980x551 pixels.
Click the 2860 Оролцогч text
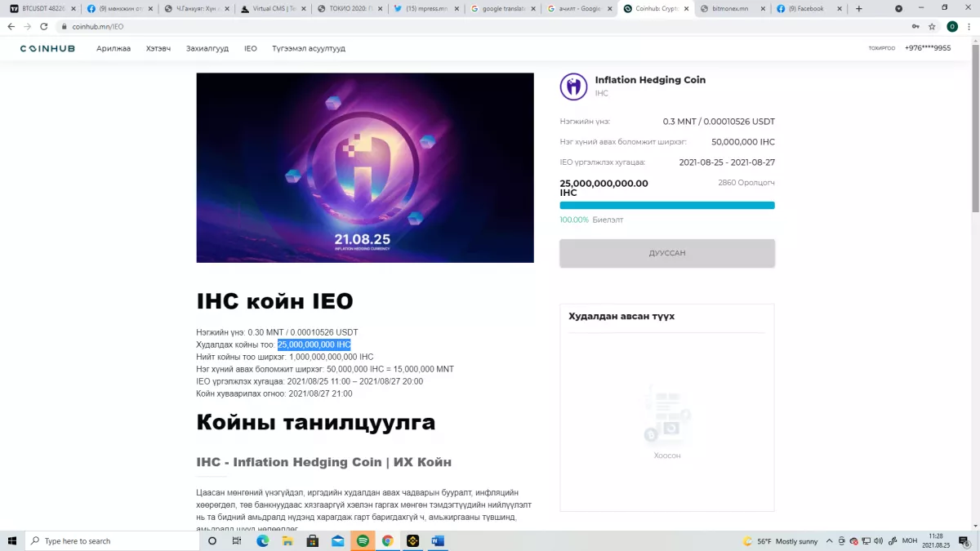point(746,183)
